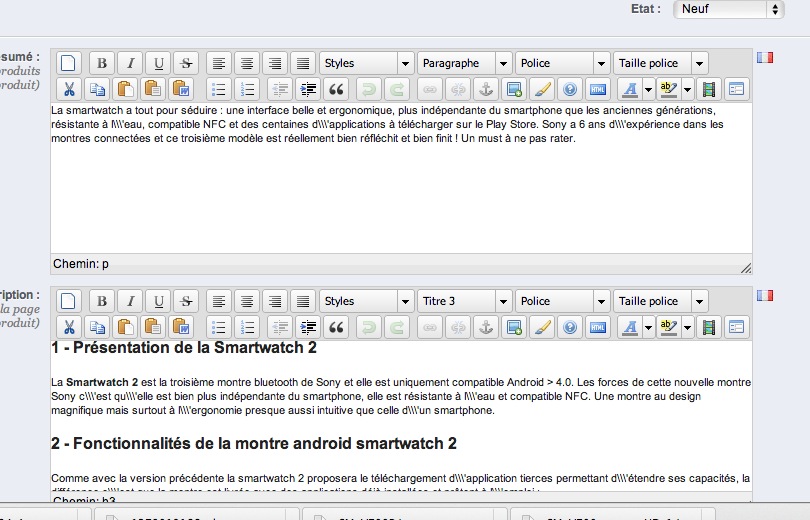The image size is (810, 520).
Task: Cut selection in description editor toolbar
Action: (69, 327)
